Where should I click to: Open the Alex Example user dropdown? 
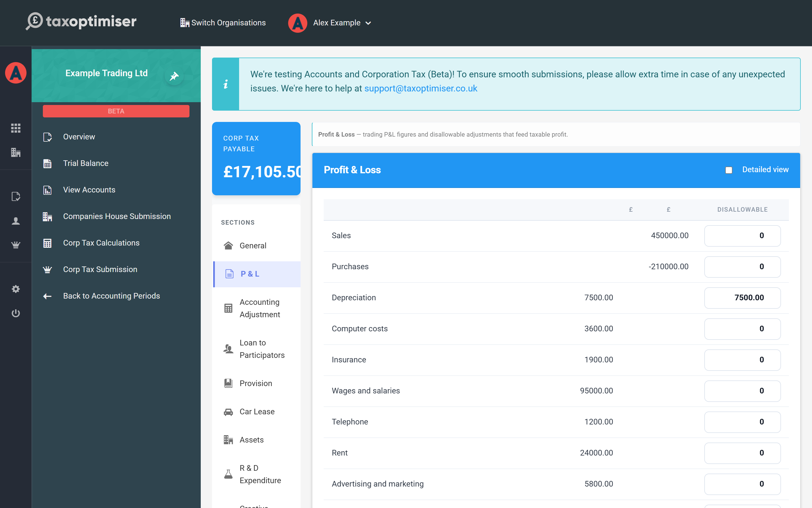click(x=342, y=23)
